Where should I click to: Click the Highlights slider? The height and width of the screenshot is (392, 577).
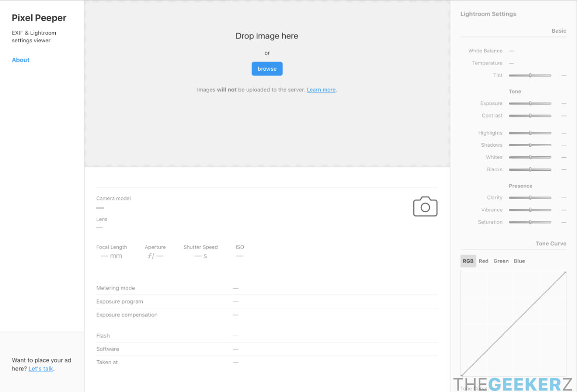[530, 133]
